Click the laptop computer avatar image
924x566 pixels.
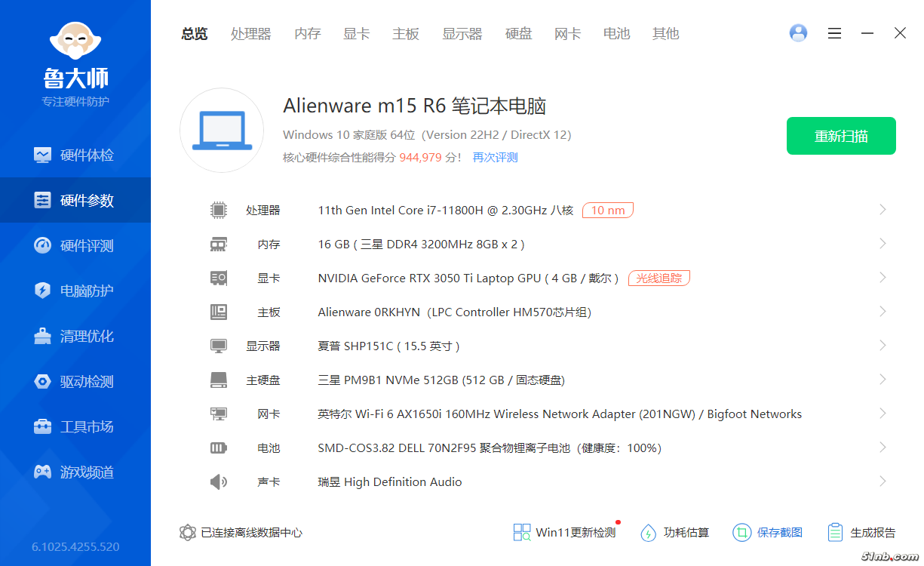click(222, 130)
